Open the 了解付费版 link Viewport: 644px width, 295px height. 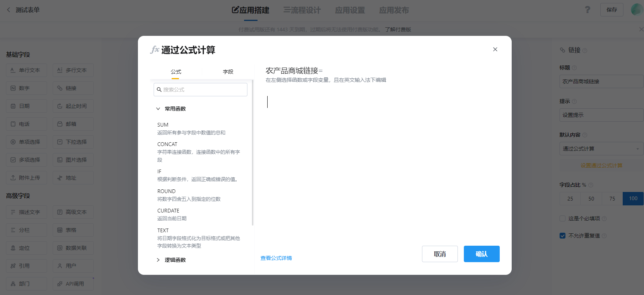tap(398, 29)
